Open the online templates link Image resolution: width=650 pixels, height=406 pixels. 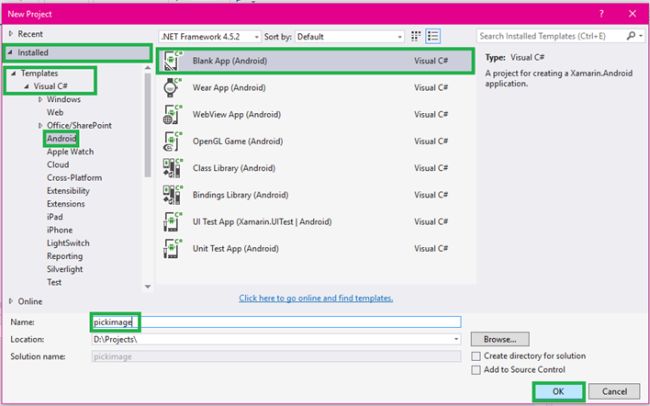[316, 298]
